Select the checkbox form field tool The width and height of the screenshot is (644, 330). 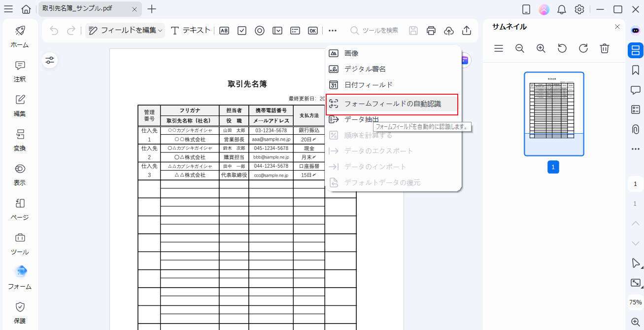click(x=241, y=30)
